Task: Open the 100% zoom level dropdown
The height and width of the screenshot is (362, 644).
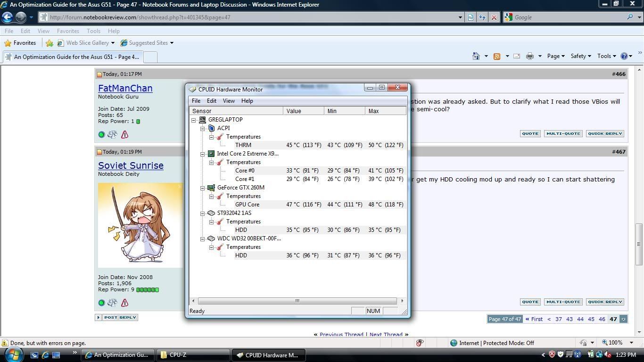Action: pos(632,343)
